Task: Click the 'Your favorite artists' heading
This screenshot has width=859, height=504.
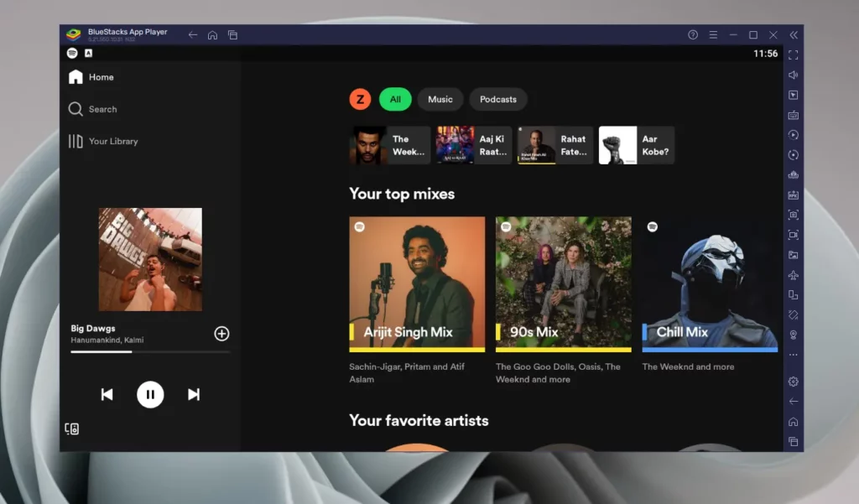Action: [419, 420]
